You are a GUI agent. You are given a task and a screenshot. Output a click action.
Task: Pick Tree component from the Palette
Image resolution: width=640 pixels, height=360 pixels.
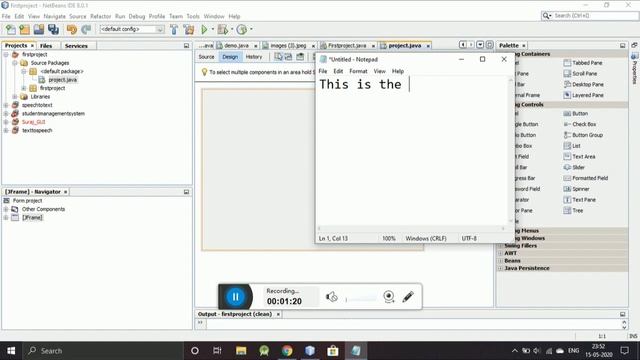click(x=573, y=211)
